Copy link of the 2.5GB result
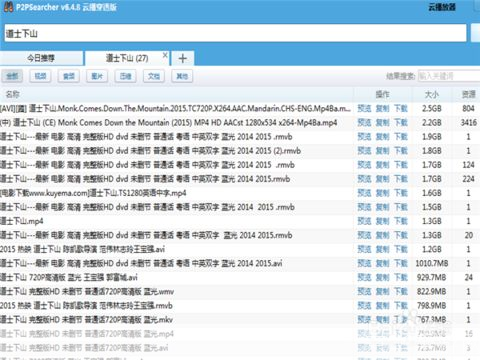480x360 pixels. [x=382, y=108]
